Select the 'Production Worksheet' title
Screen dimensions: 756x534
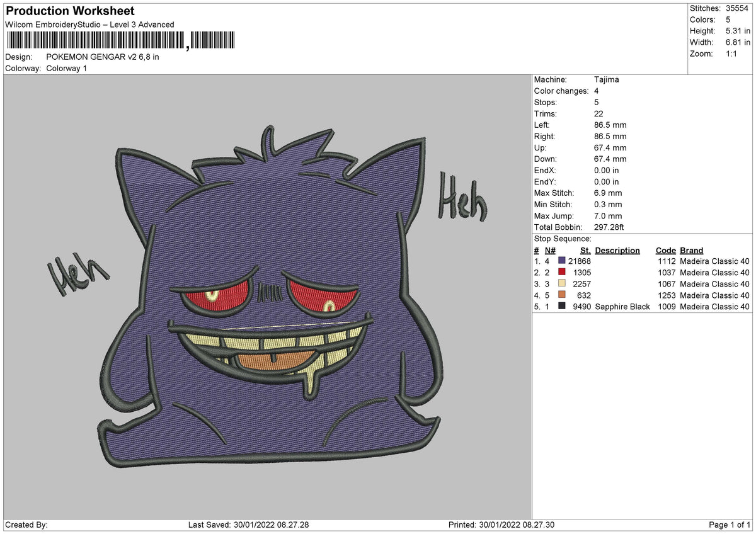tap(70, 11)
